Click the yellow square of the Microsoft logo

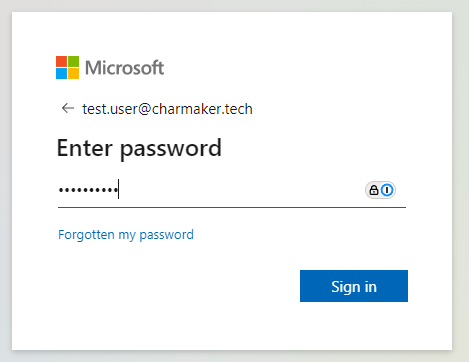(74, 73)
